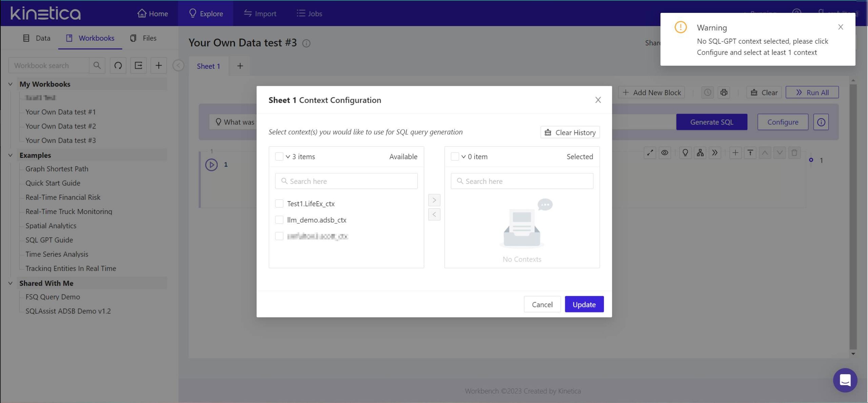Viewport: 868px width, 403px height.
Task: Click the Clear History button
Action: [x=570, y=132]
